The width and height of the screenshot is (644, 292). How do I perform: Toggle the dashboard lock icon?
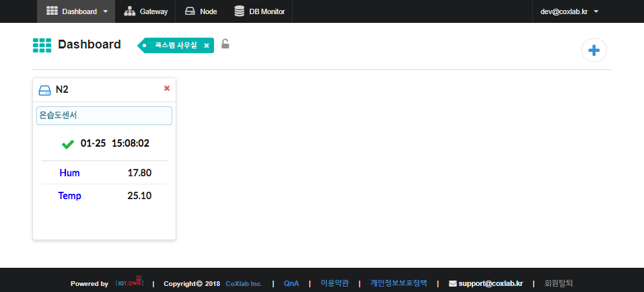[225, 44]
